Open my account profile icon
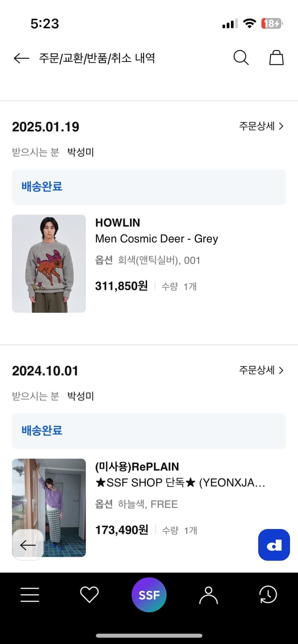298x644 pixels. pos(209,595)
